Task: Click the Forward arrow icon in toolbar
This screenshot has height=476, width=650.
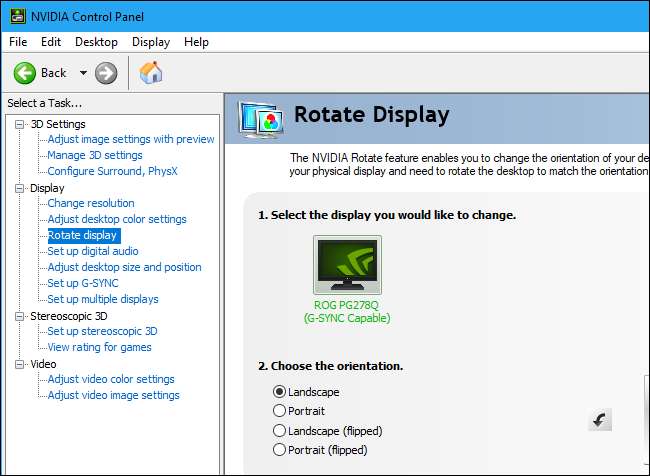Action: coord(106,72)
